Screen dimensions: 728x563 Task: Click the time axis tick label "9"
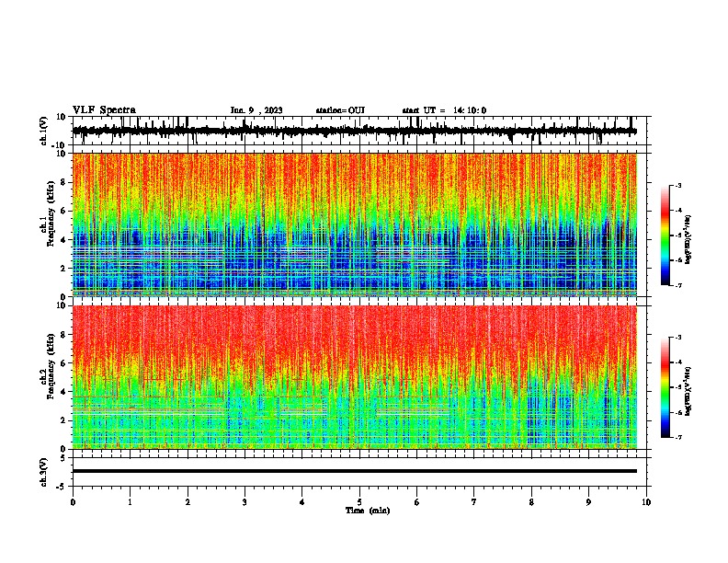point(588,502)
